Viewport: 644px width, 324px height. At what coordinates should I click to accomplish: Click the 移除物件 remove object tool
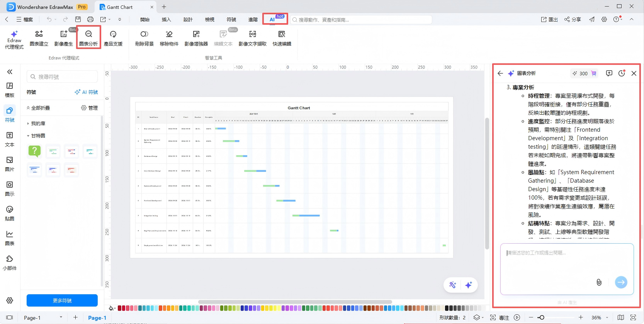click(x=169, y=37)
